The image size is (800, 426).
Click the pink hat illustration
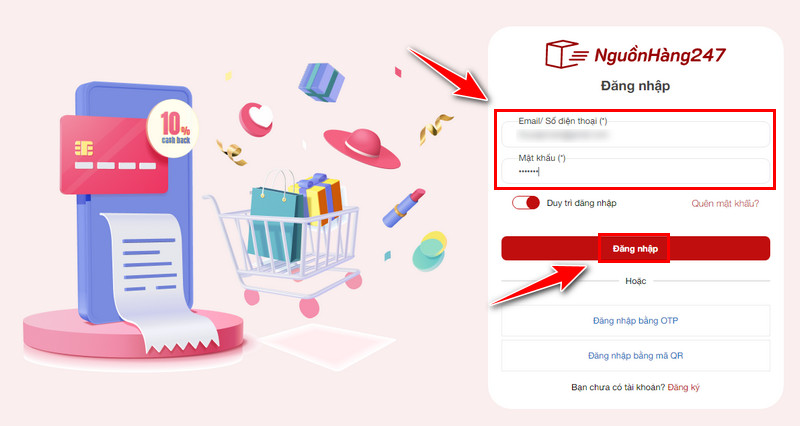tap(362, 148)
